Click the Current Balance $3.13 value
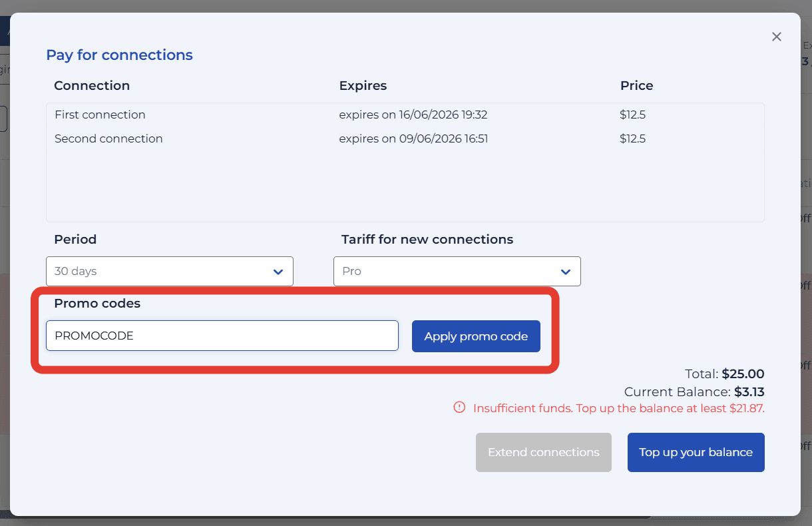 point(749,392)
